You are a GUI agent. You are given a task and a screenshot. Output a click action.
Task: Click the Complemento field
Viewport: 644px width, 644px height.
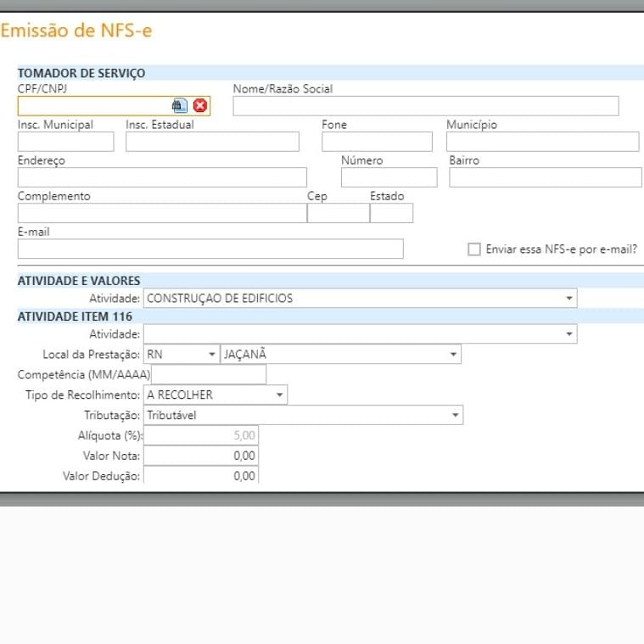click(x=162, y=213)
